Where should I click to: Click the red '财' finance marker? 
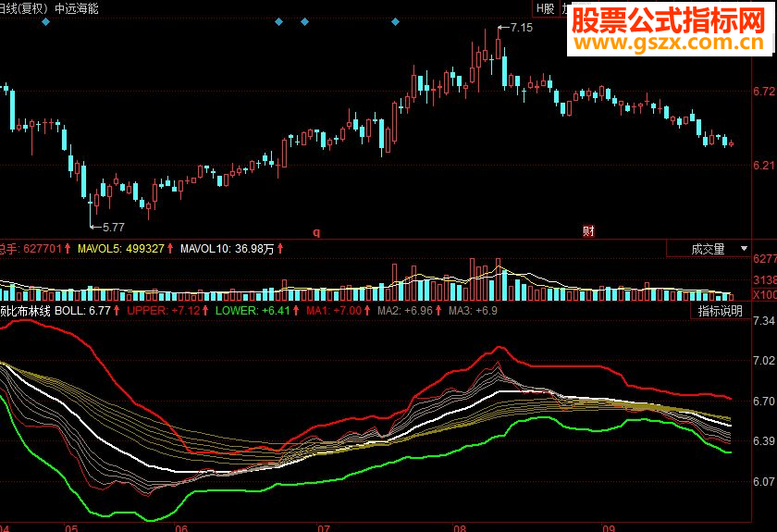point(588,231)
